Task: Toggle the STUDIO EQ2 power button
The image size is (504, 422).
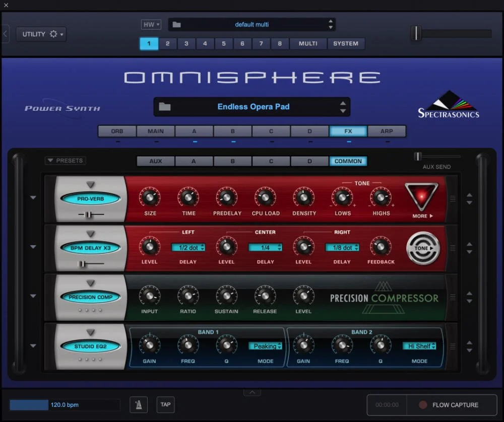Action: [90, 346]
